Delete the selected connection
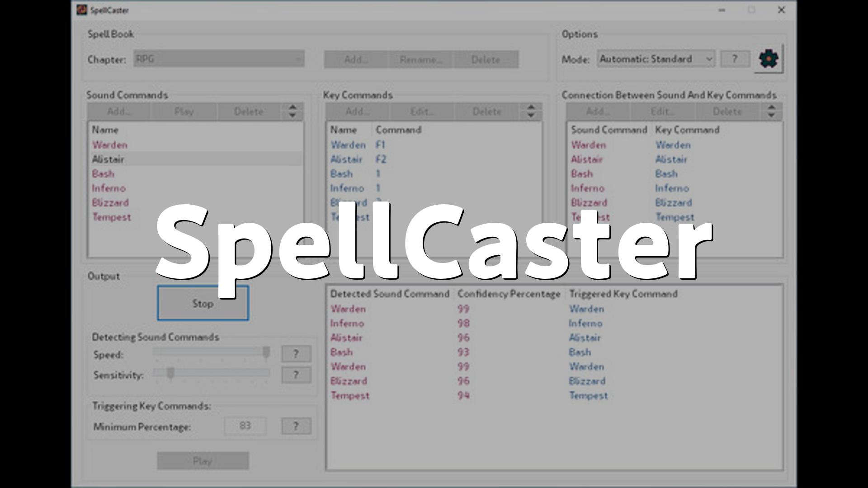 tap(727, 112)
